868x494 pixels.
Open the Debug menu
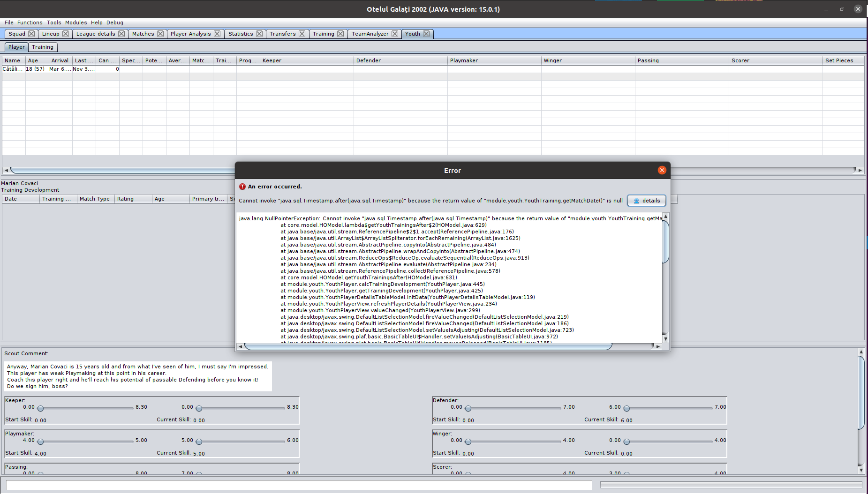[114, 22]
